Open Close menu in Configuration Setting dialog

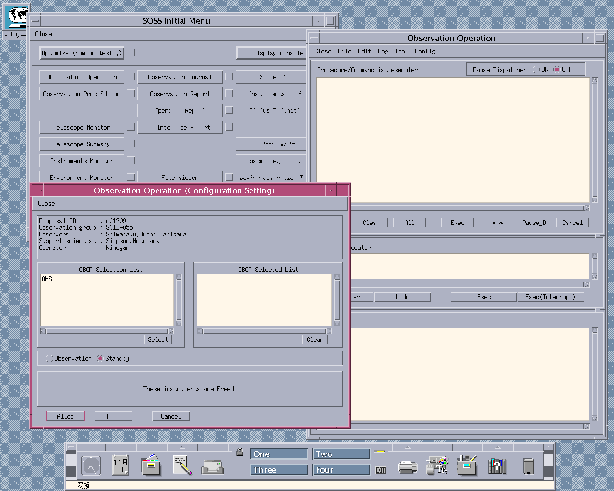(x=46, y=203)
